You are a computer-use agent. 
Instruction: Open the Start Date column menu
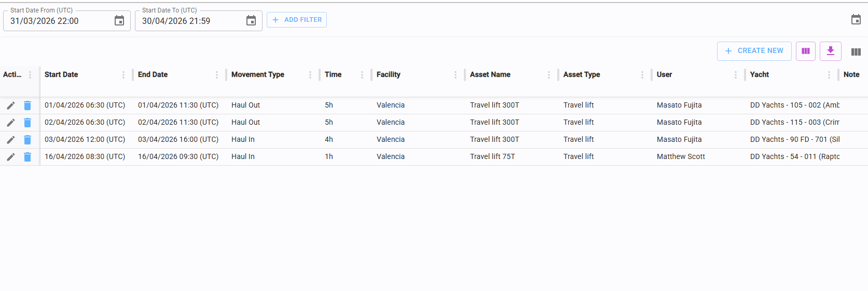(123, 75)
